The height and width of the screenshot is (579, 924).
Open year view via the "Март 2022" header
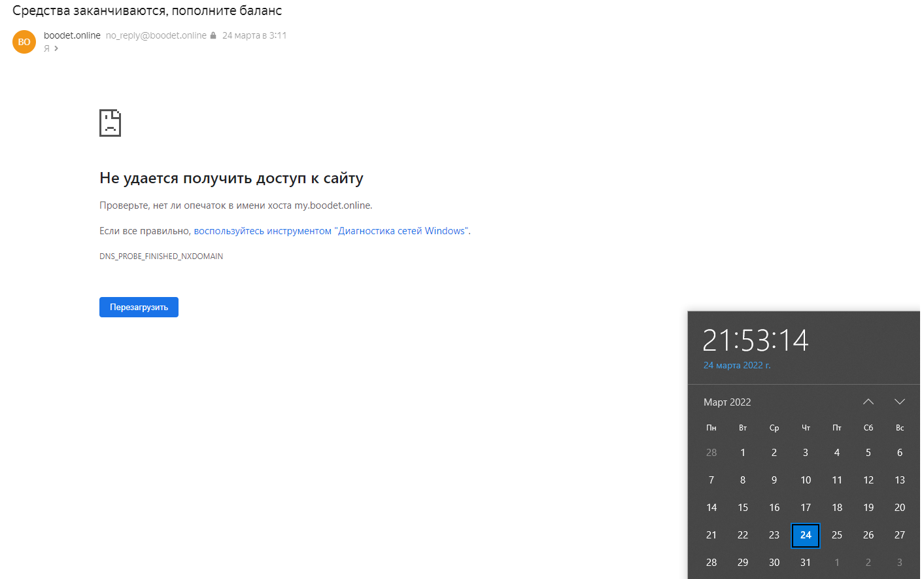coord(727,402)
